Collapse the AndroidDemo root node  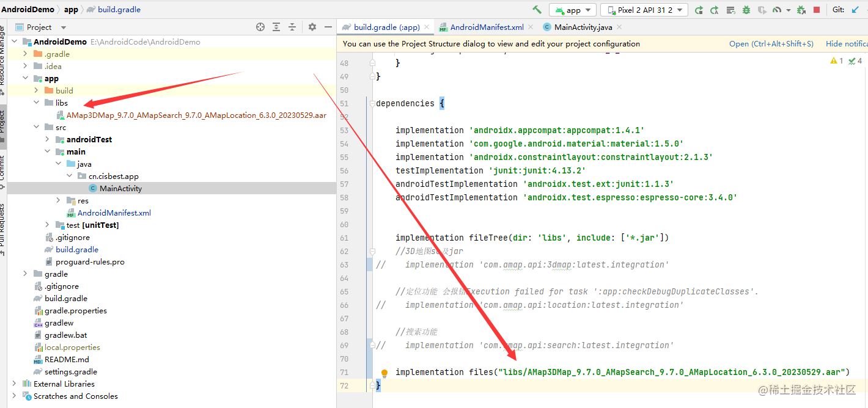click(x=14, y=42)
